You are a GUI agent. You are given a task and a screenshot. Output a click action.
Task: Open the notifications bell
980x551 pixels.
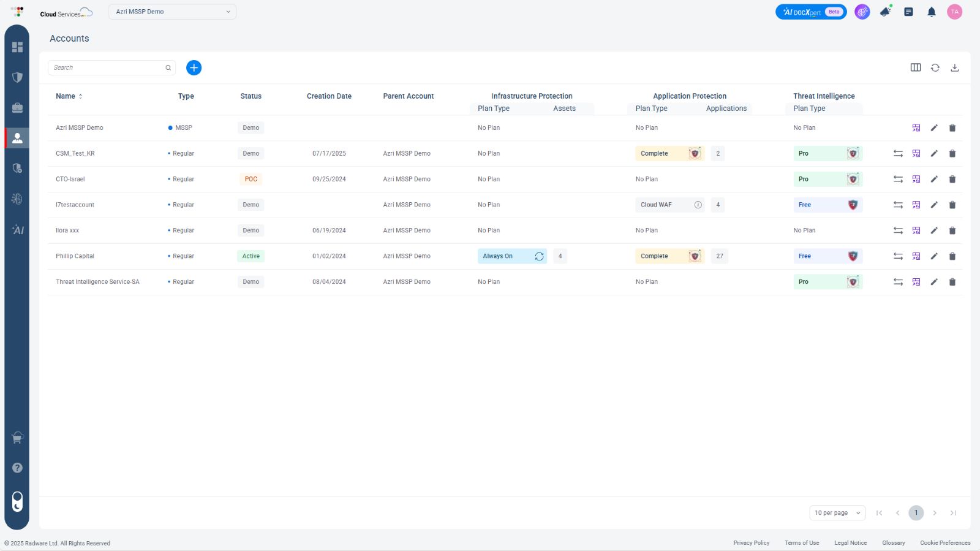tap(931, 12)
